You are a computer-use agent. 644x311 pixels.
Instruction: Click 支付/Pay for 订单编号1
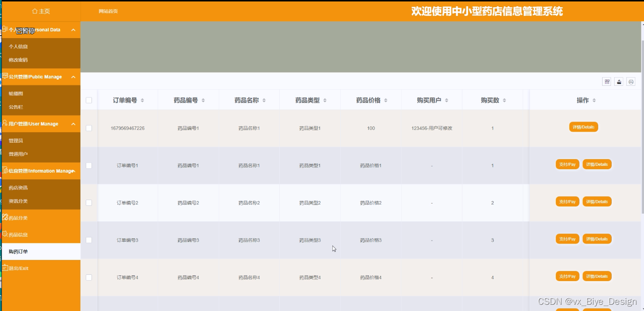pyautogui.click(x=567, y=164)
